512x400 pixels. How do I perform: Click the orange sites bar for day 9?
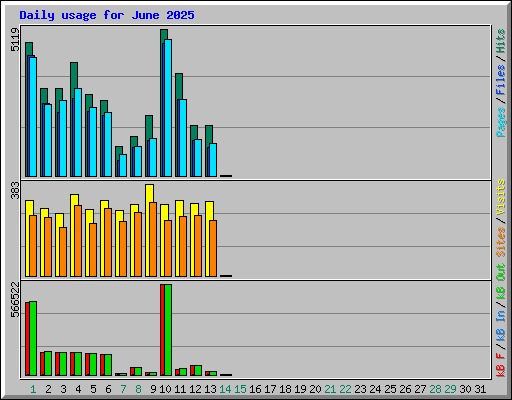click(x=153, y=239)
